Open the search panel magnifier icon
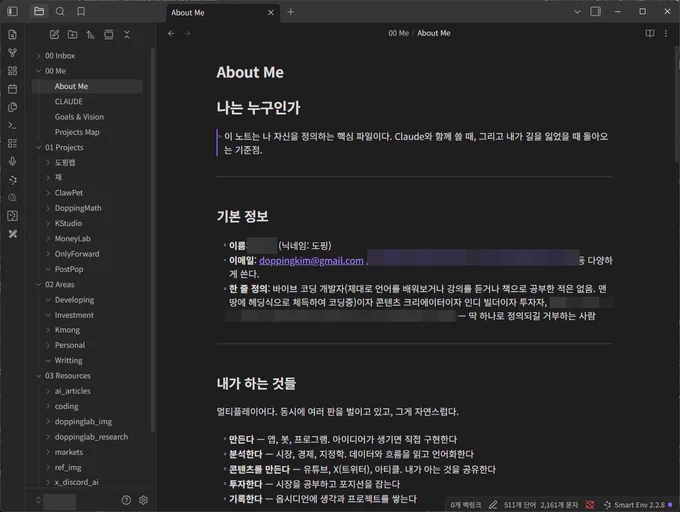 (60, 11)
